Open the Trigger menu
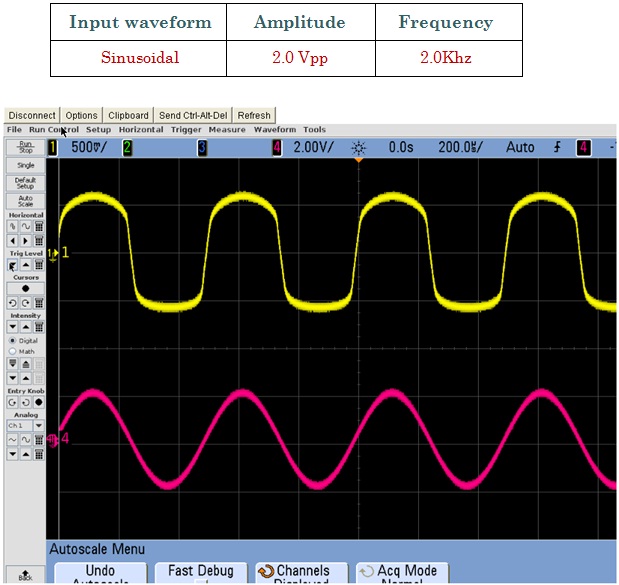The height and width of the screenshot is (585, 619). pos(186,129)
